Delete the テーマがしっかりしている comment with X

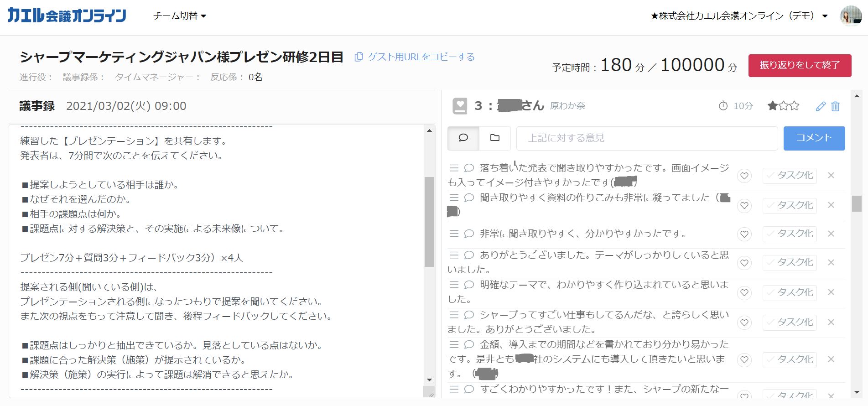(831, 263)
